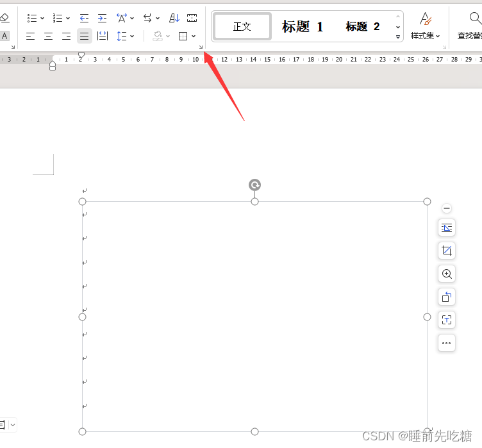Click the image rotation handle

[x=254, y=185]
